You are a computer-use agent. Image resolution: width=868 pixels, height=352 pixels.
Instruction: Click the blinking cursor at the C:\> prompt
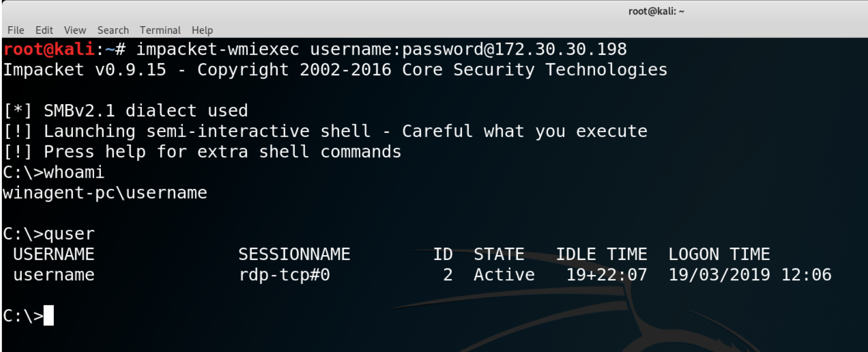pos(48,315)
